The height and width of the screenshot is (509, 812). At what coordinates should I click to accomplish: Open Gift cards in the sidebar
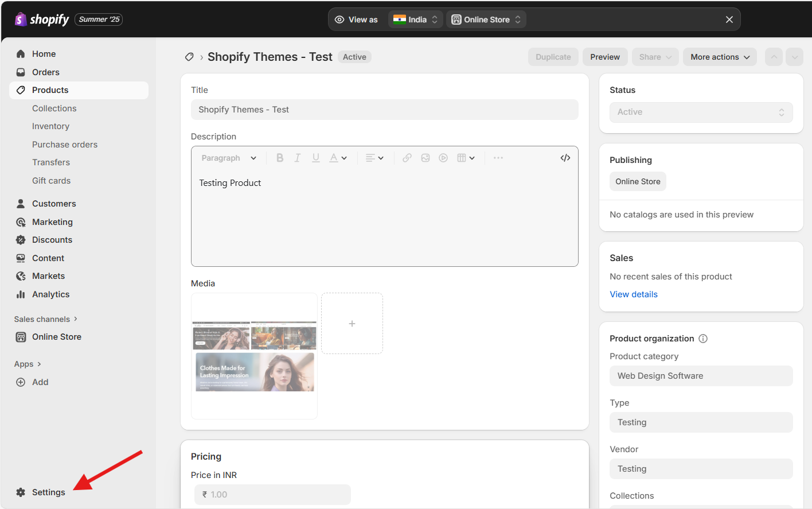pyautogui.click(x=52, y=181)
